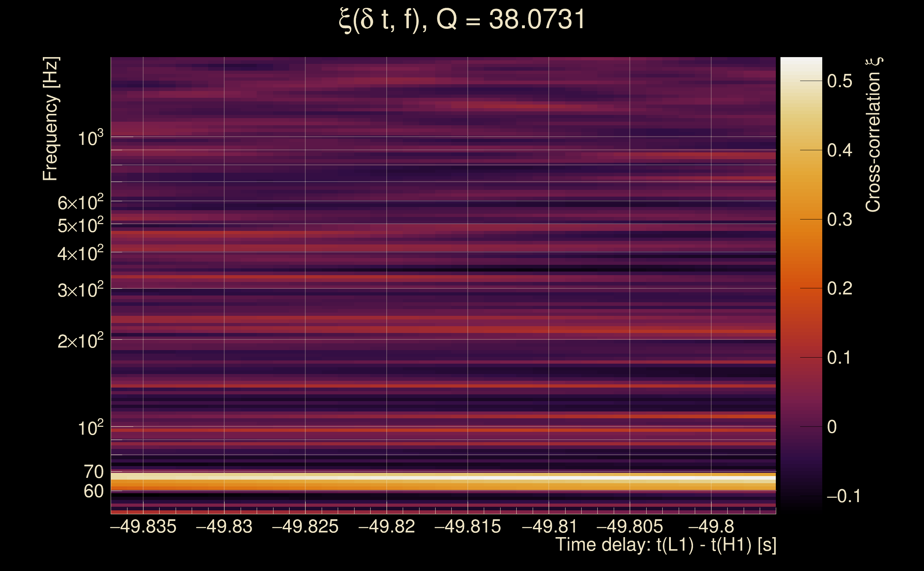Click the 0 tick label on colorbar
Viewport: 924px width, 571px height.
(832, 427)
